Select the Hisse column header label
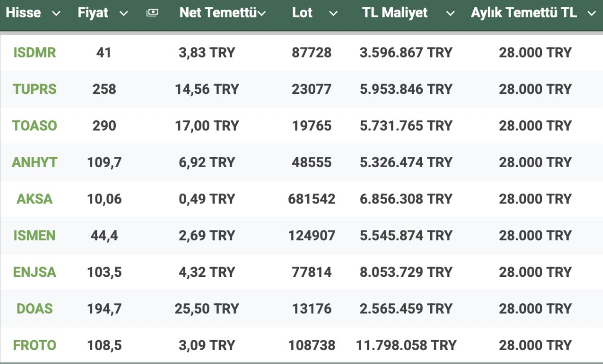 pyautogui.click(x=23, y=13)
